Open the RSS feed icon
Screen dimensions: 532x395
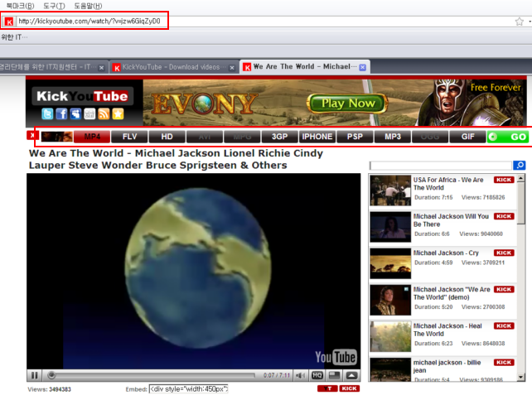pos(104,114)
